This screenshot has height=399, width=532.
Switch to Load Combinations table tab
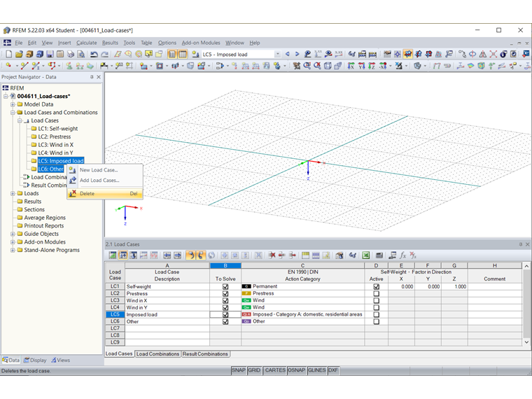click(x=157, y=354)
